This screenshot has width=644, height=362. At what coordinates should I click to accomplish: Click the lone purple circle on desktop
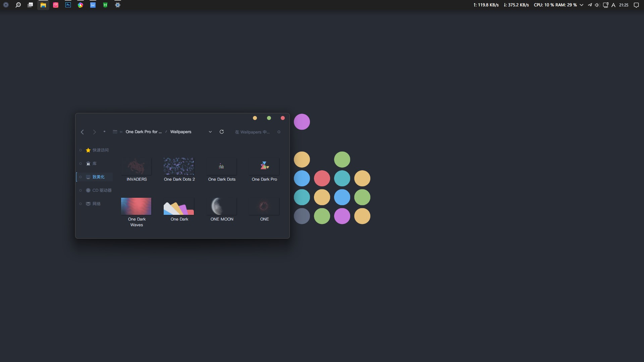click(x=302, y=122)
